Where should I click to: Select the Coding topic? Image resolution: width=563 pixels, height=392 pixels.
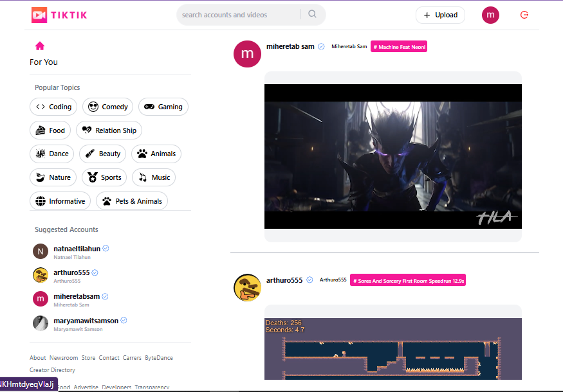pyautogui.click(x=54, y=107)
